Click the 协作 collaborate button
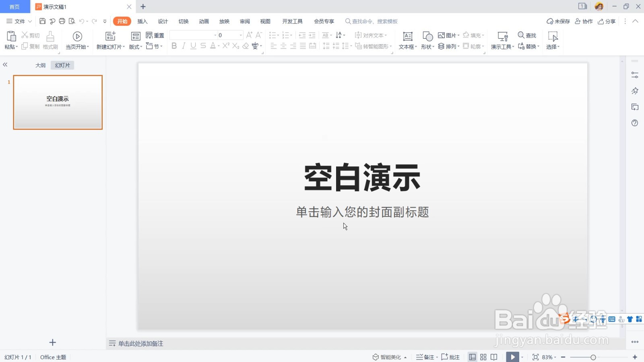 coord(584,21)
